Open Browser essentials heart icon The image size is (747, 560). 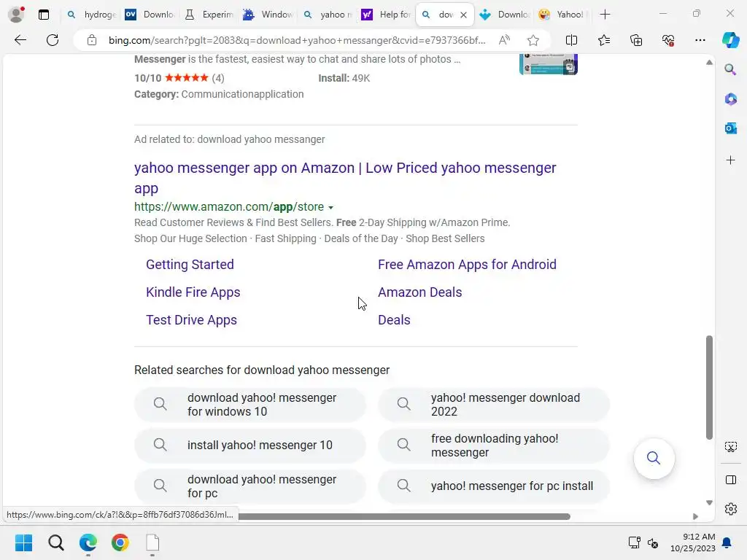pyautogui.click(x=668, y=40)
